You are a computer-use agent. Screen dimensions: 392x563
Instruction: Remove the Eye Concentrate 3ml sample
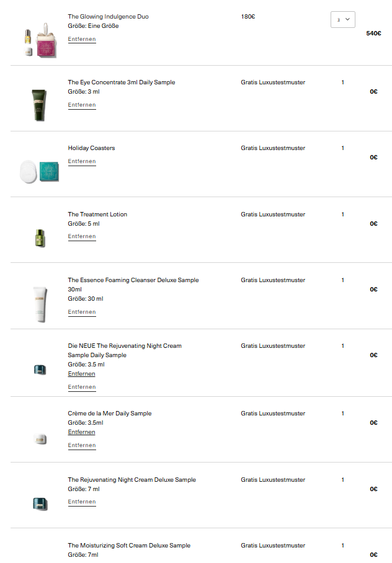(82, 105)
